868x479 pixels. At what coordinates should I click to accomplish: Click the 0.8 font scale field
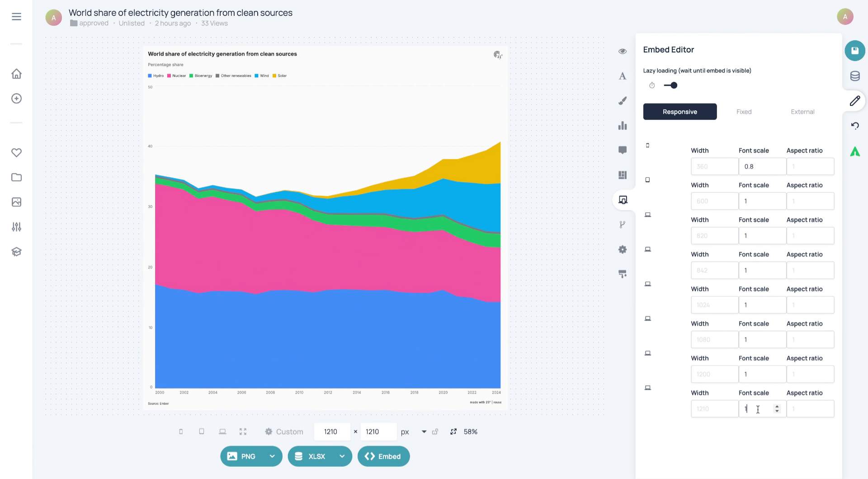point(762,166)
